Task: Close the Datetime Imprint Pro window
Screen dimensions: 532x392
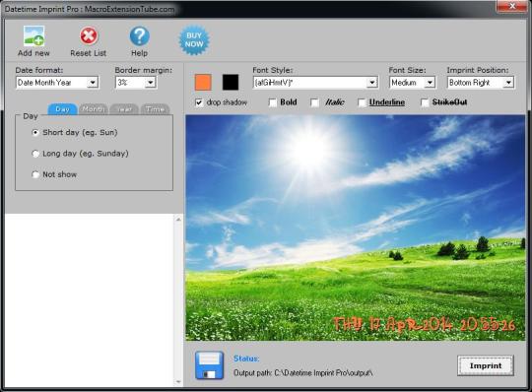Action: click(512, 6)
